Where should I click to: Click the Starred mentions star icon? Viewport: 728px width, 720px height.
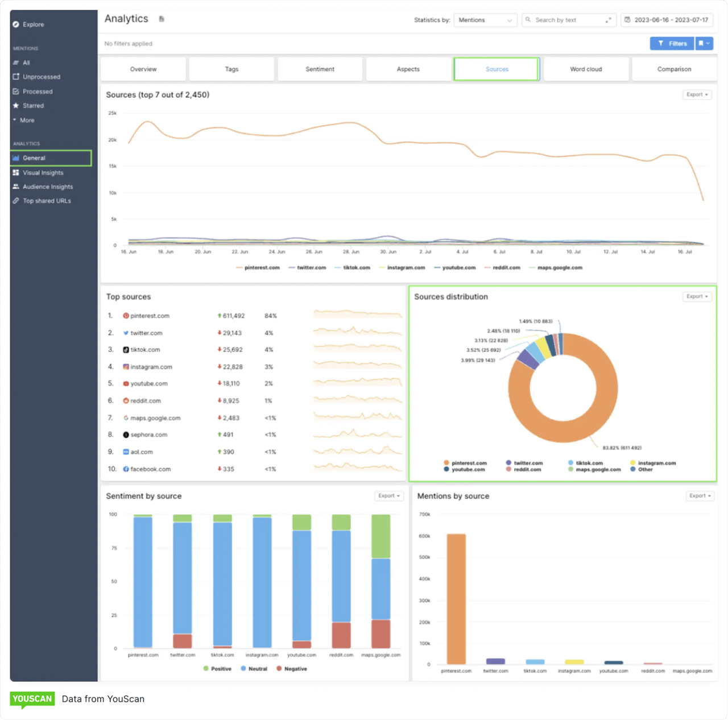pyautogui.click(x=16, y=106)
